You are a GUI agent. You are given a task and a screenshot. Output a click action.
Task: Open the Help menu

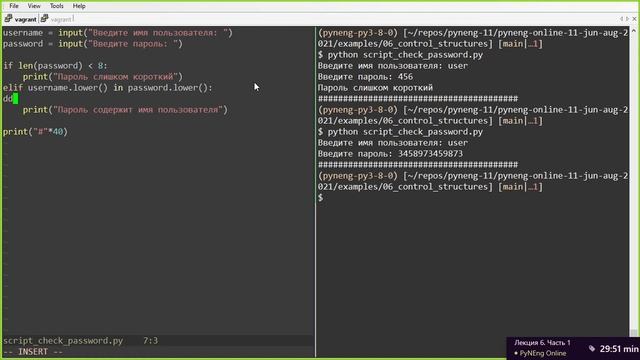tap(79, 6)
